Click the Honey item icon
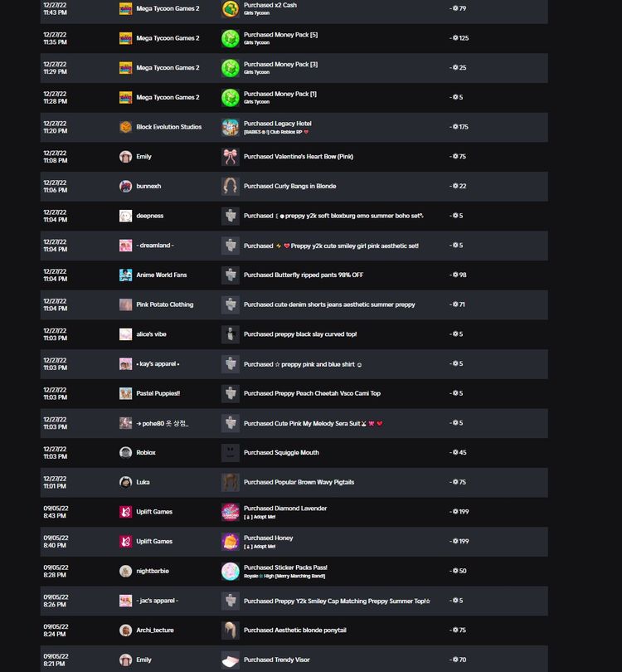This screenshot has height=672, width=622. tap(230, 542)
